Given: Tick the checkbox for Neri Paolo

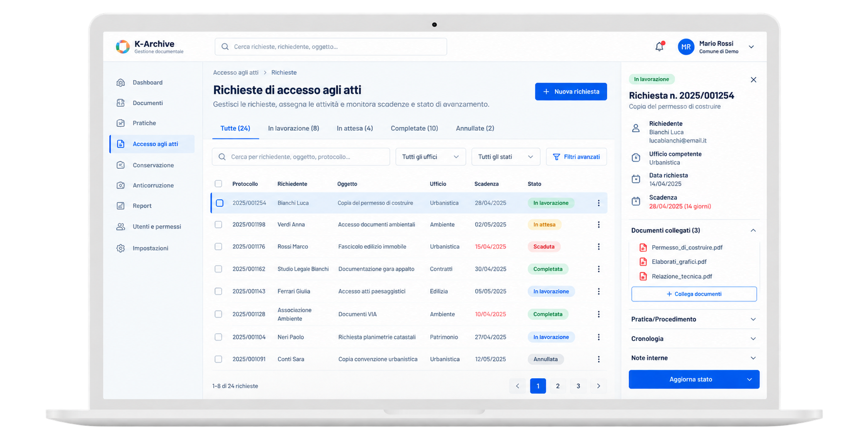Looking at the screenshot, I should point(218,337).
